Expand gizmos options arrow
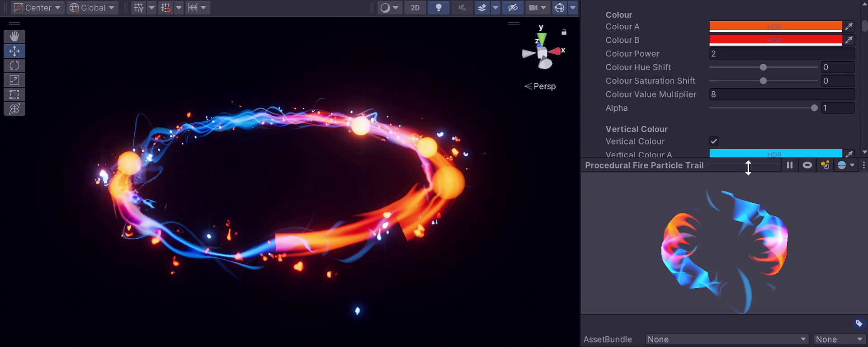The image size is (868, 347). click(573, 8)
